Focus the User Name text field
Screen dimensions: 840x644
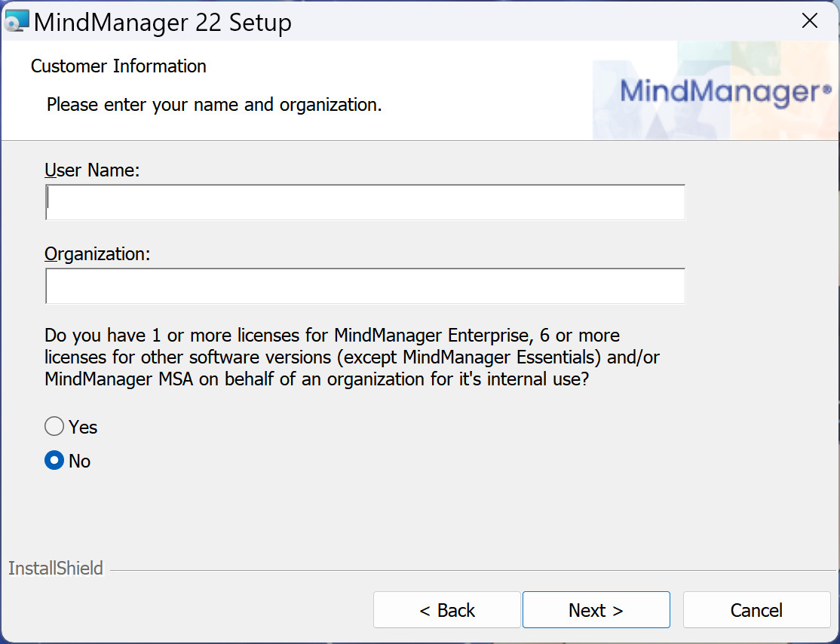(365, 202)
